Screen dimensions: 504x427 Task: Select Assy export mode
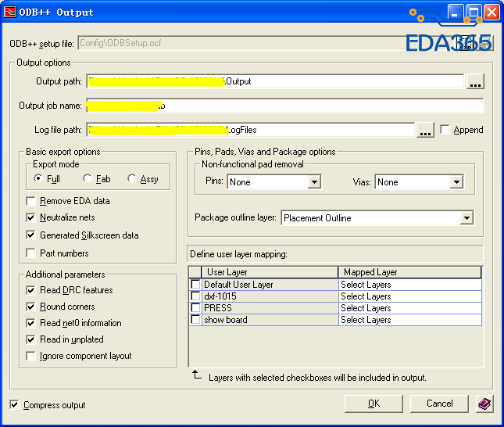(x=131, y=178)
